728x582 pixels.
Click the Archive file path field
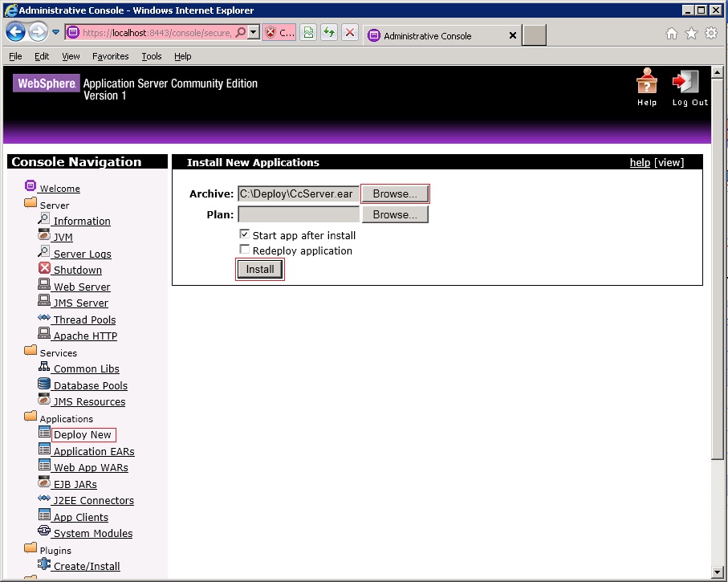click(x=299, y=193)
